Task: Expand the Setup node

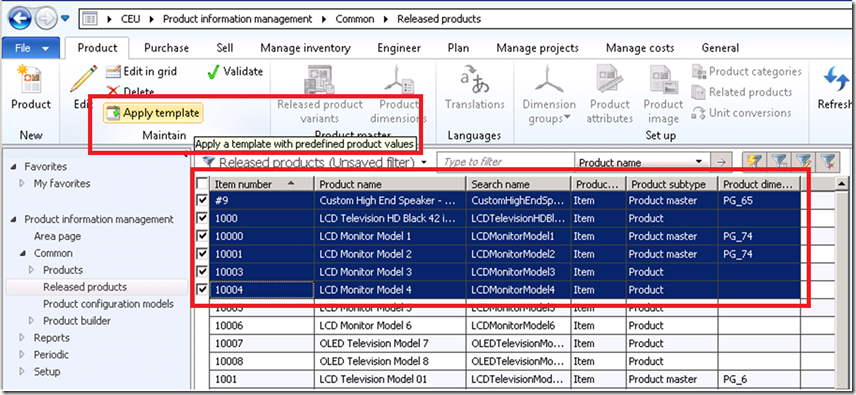Action: click(22, 372)
